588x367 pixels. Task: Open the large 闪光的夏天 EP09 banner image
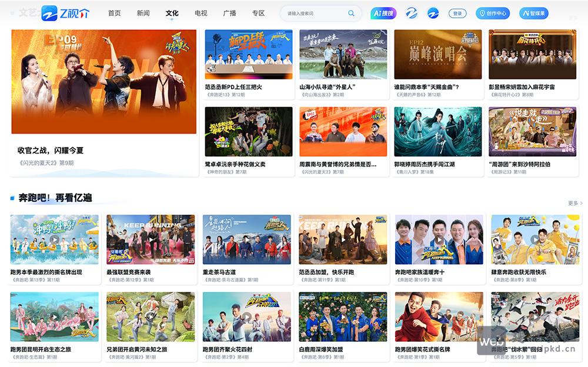click(x=104, y=81)
